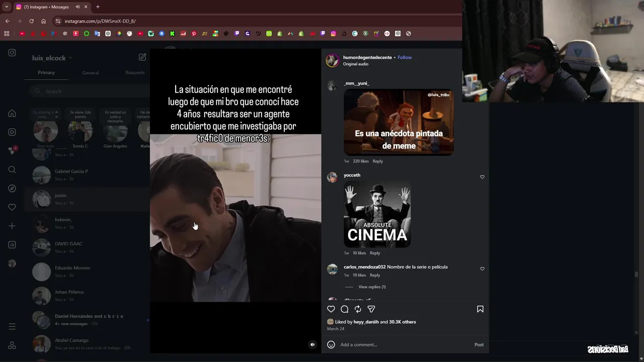Click the messages Search field
The width and height of the screenshot is (644, 362).
click(x=90, y=91)
